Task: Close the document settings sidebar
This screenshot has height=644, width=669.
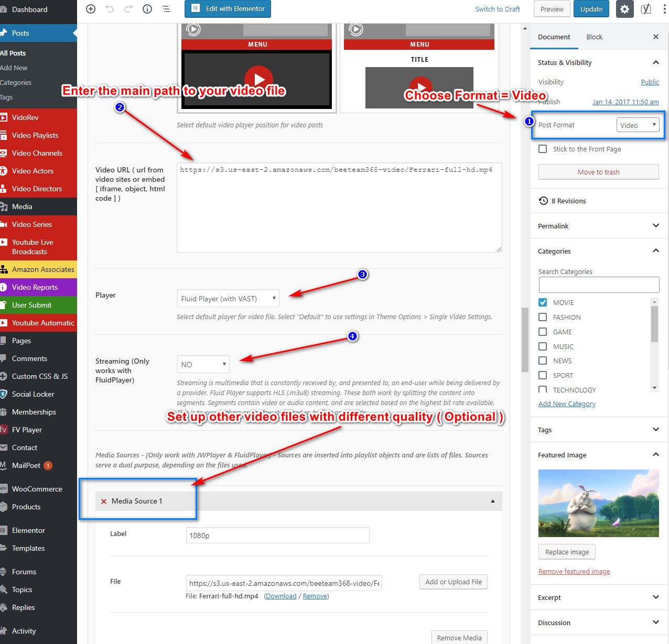Action: point(655,37)
